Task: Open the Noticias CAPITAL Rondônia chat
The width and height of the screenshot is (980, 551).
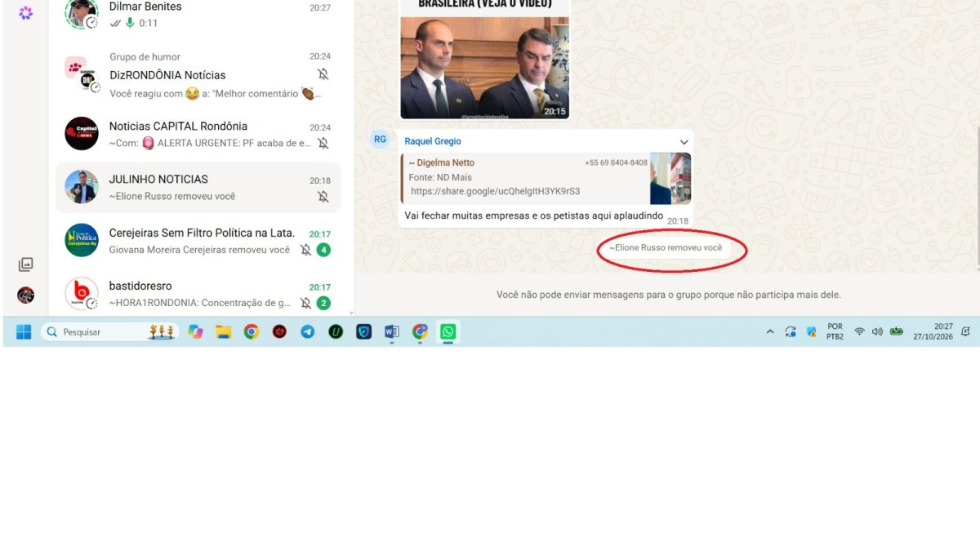Action: pyautogui.click(x=198, y=134)
